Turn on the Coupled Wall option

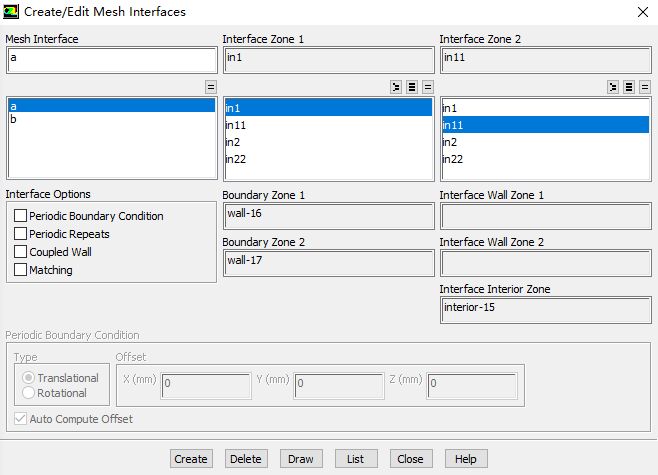pyautogui.click(x=21, y=252)
